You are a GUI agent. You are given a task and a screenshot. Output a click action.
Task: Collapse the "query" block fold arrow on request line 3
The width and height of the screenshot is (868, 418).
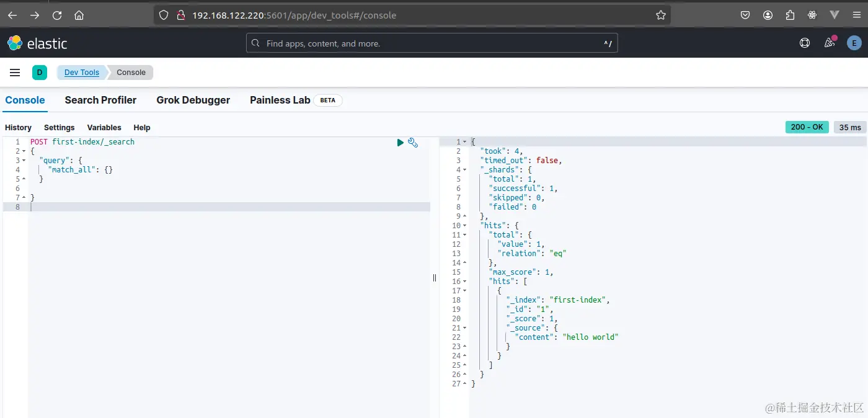[24, 161]
